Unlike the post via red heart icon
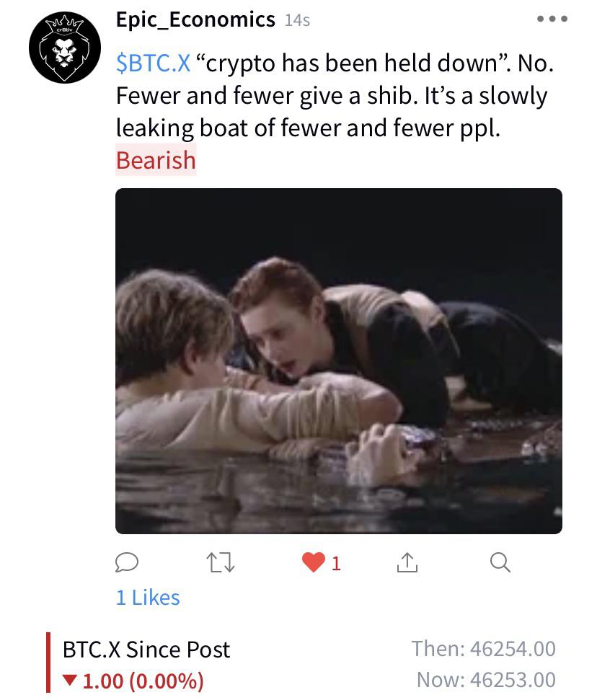The image size is (597, 700). click(314, 564)
